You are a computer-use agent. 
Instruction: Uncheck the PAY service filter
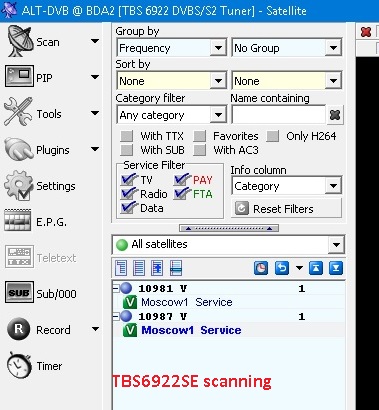tap(181, 179)
